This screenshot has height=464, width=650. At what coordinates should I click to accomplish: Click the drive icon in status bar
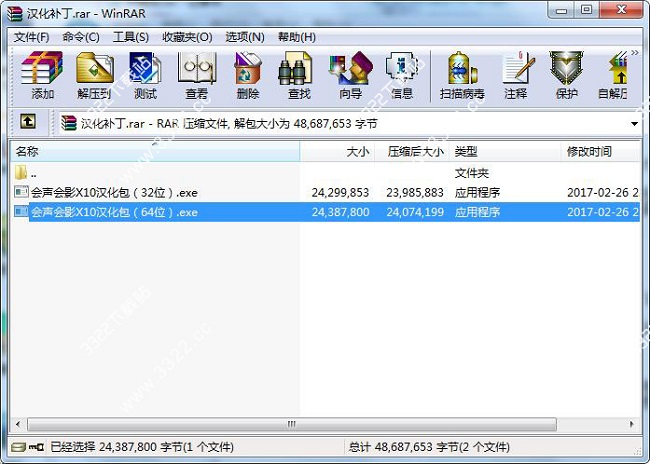pos(18,447)
